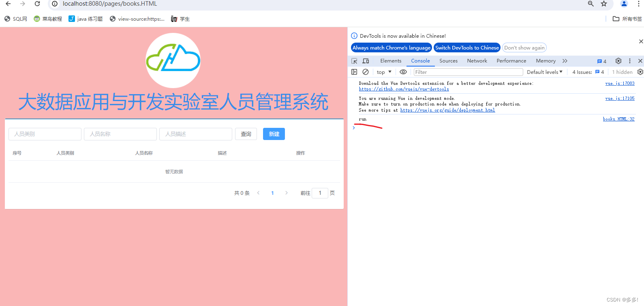Screen dimensions: 644x306
Task: Open the SQL网 bookmark
Action: point(16,19)
